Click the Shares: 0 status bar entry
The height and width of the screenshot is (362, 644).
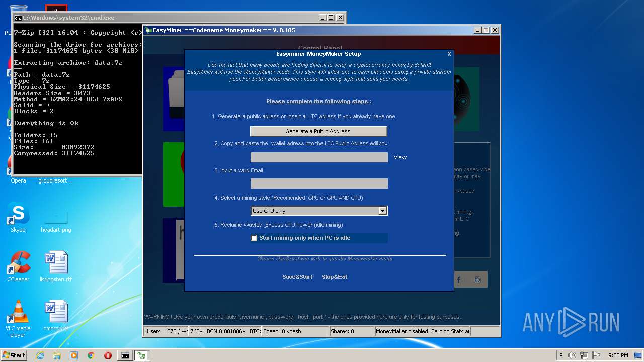coord(352,331)
